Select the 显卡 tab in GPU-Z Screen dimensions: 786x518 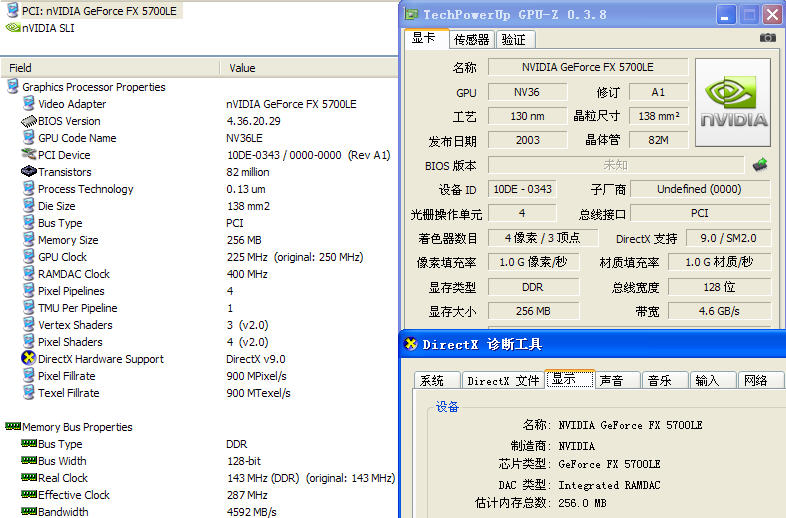click(x=425, y=38)
